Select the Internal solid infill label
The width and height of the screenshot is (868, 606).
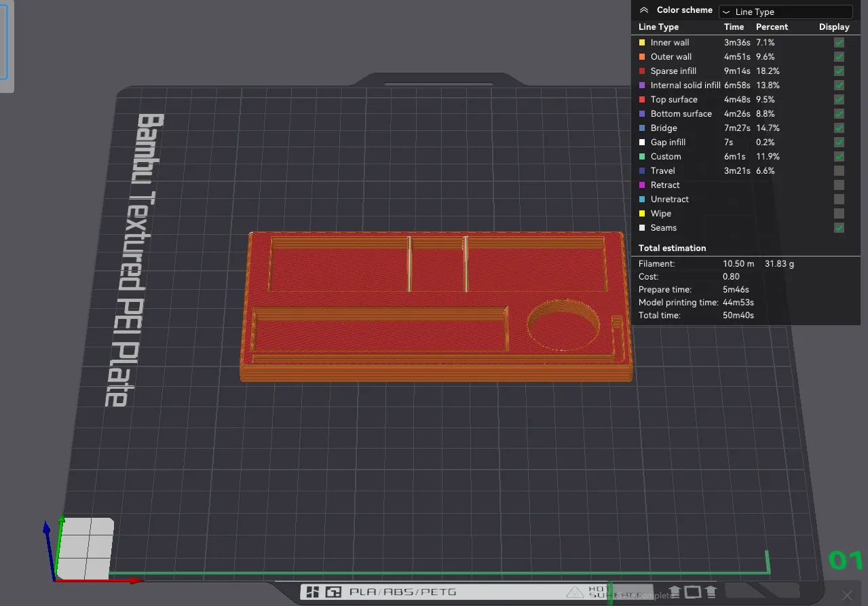click(x=685, y=86)
